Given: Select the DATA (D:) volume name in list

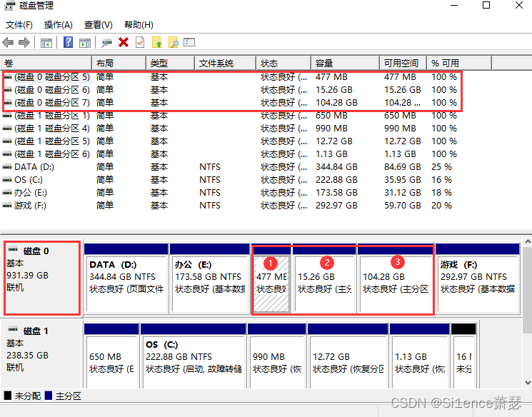Looking at the screenshot, I should pos(34,167).
